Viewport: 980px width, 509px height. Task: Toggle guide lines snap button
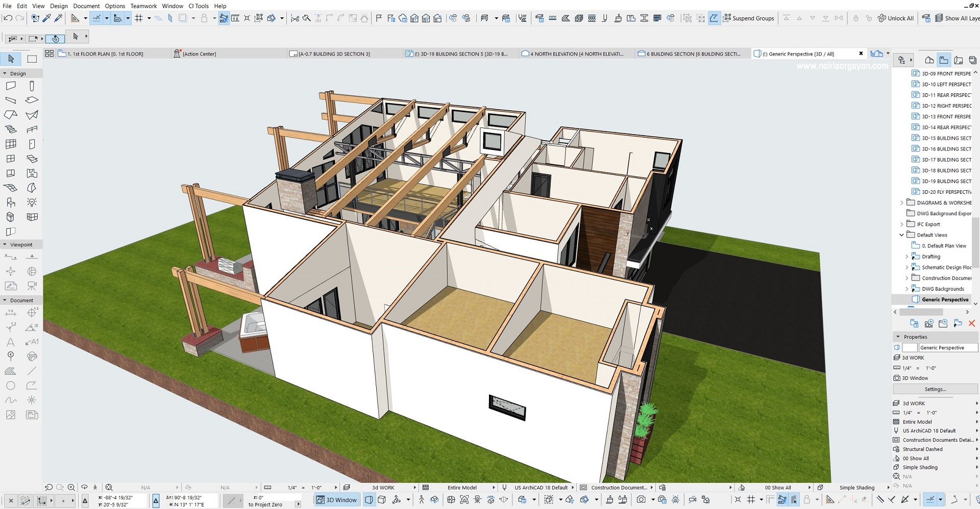click(96, 18)
